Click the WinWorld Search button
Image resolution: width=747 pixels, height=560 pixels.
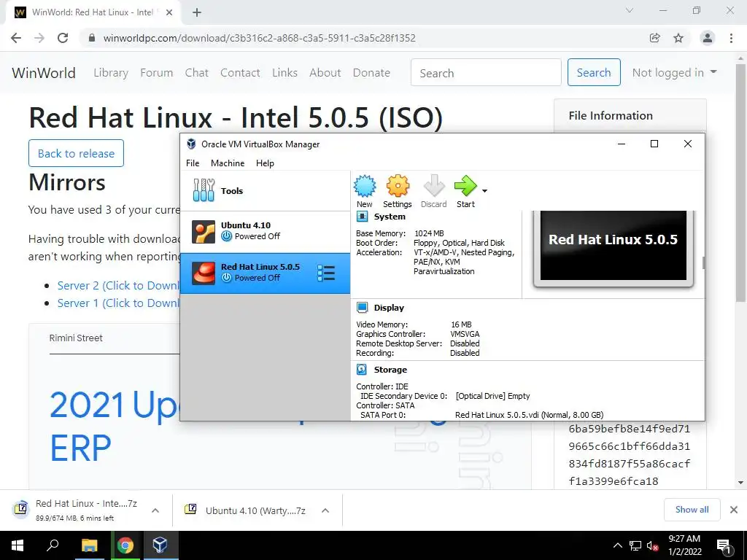click(x=594, y=72)
